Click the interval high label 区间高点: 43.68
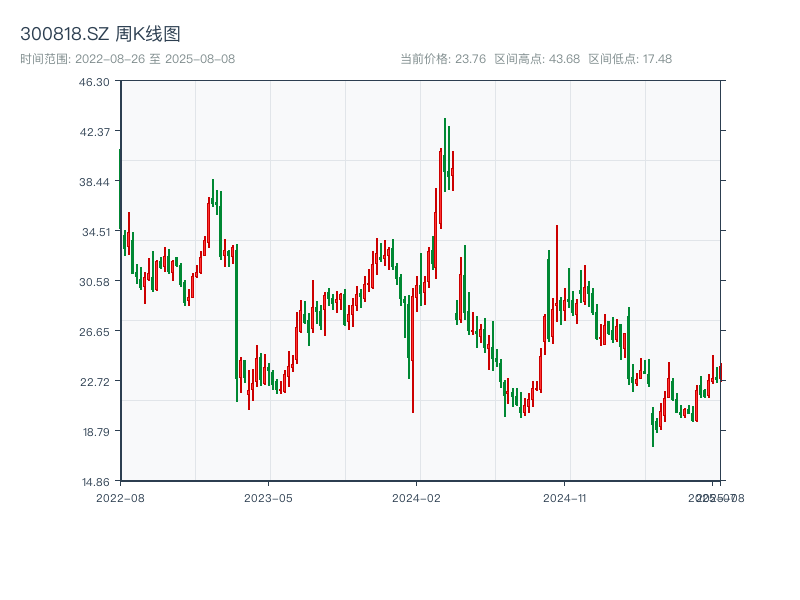Viewport: 800px width, 600px height. tap(537, 59)
